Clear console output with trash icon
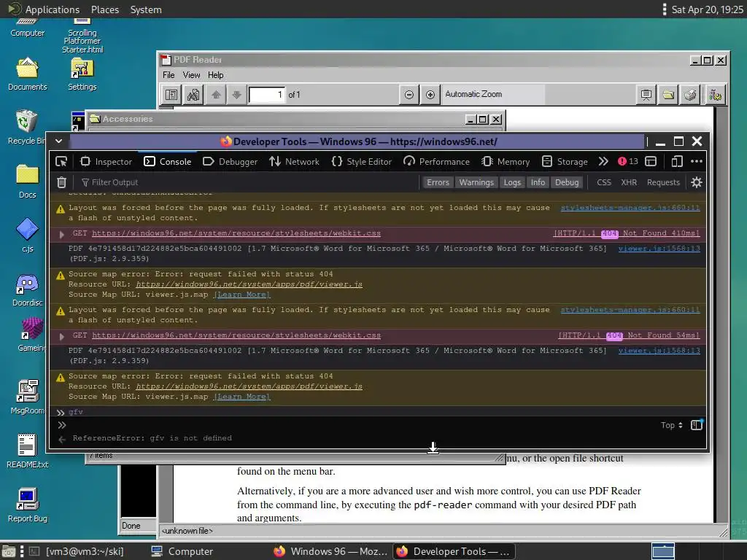Image resolution: width=747 pixels, height=560 pixels. click(61, 182)
